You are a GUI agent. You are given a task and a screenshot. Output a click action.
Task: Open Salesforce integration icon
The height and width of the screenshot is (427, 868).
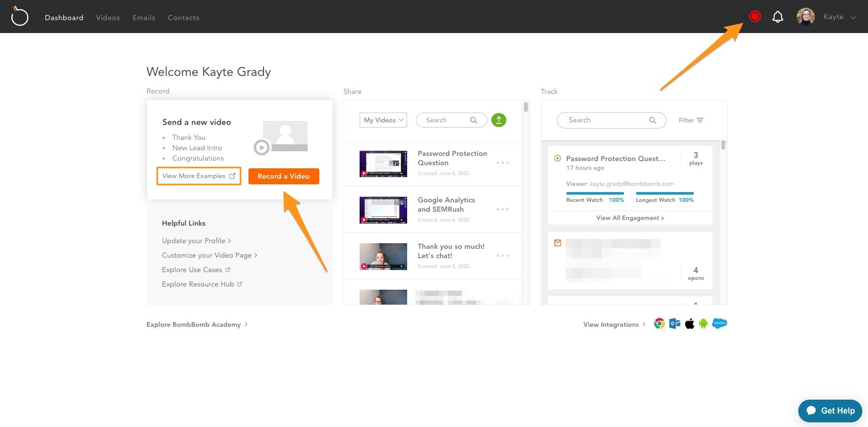pyautogui.click(x=719, y=324)
